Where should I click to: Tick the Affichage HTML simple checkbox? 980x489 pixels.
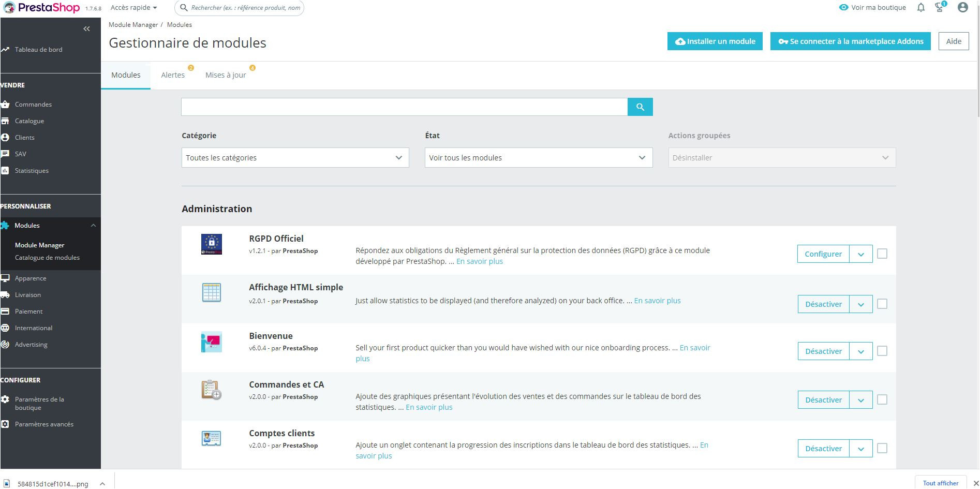882,304
